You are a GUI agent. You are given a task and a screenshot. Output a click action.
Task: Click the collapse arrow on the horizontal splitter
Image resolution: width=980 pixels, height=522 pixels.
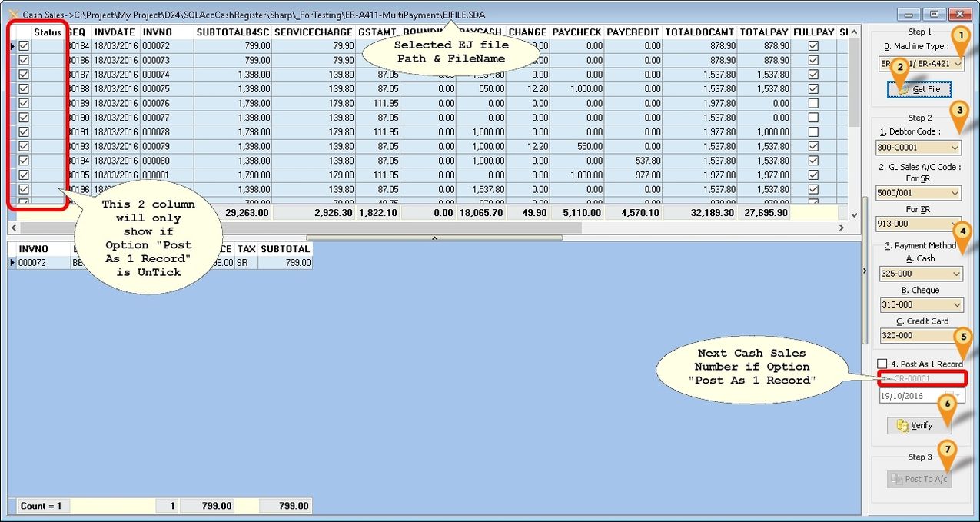(434, 238)
